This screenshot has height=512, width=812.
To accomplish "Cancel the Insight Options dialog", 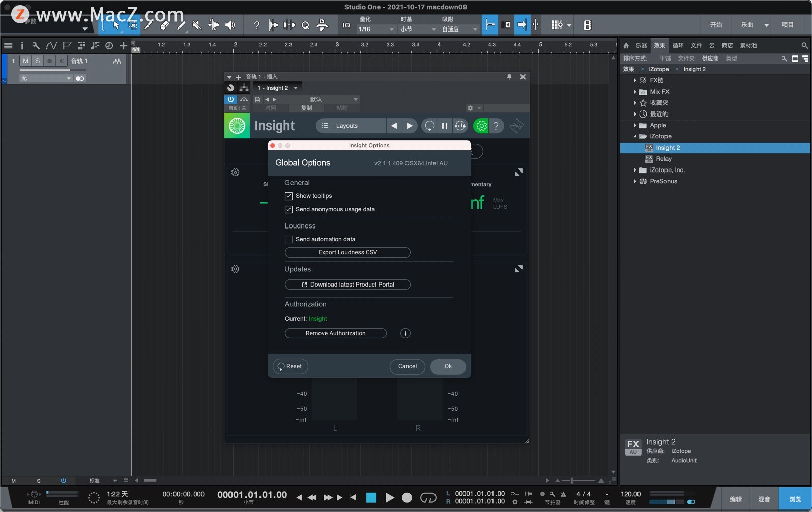I will (408, 366).
